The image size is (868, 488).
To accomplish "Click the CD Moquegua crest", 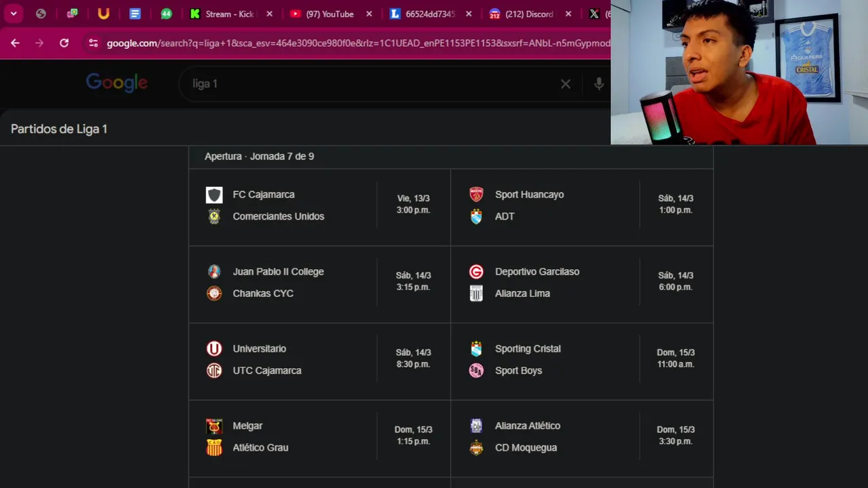I will coord(477,448).
